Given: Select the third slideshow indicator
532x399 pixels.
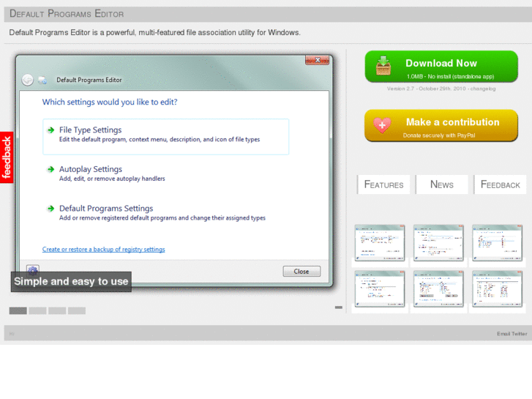Looking at the screenshot, I should [x=57, y=310].
